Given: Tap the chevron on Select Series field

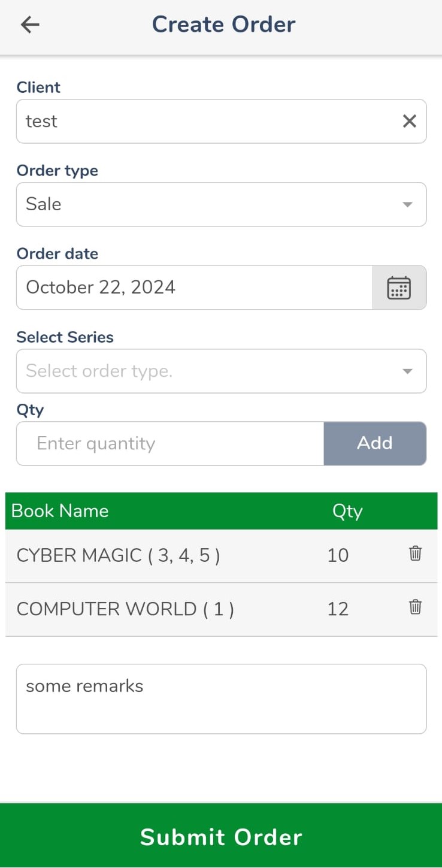Looking at the screenshot, I should click(x=407, y=371).
